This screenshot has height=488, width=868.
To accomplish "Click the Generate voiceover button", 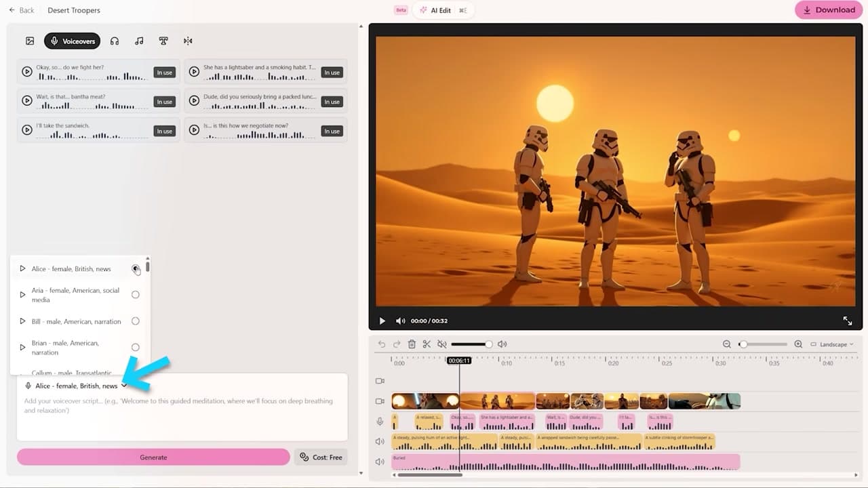I will 153,457.
